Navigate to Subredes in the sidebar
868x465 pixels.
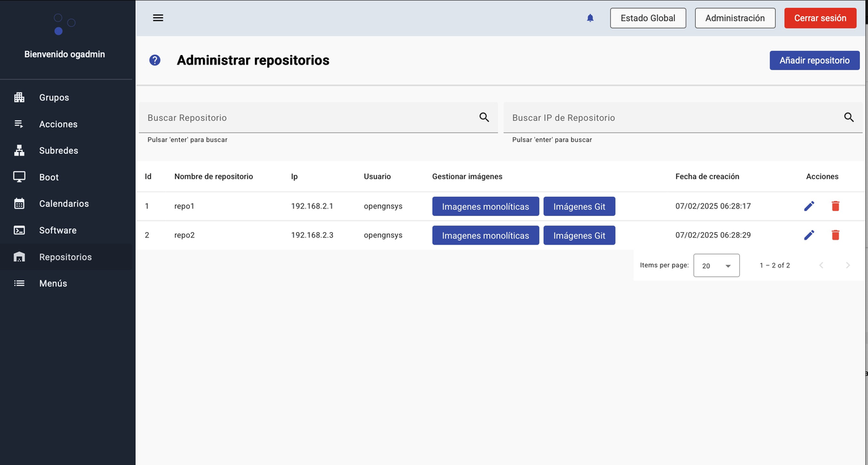coord(58,151)
